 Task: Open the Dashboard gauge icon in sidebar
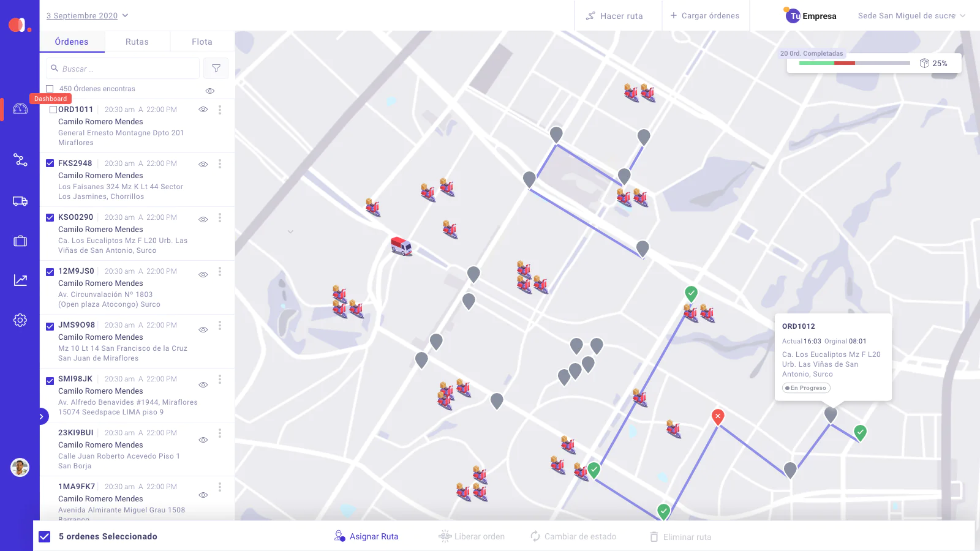(20, 109)
